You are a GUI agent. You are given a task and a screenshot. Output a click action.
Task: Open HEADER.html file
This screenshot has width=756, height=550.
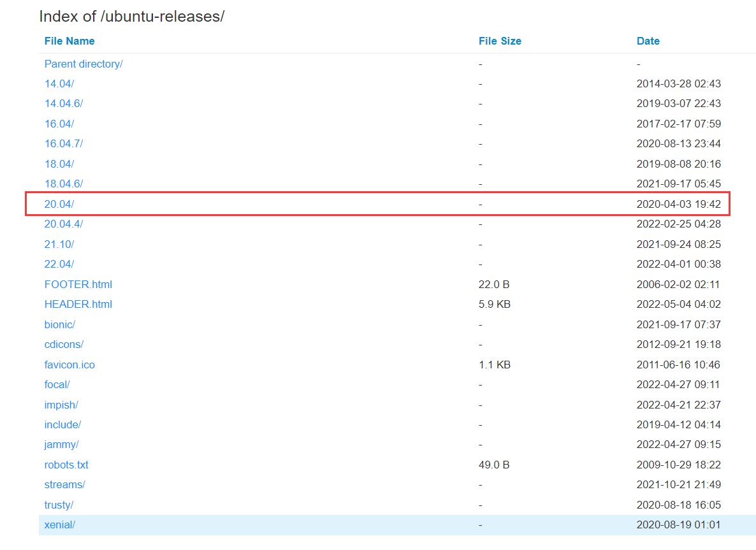(x=78, y=304)
